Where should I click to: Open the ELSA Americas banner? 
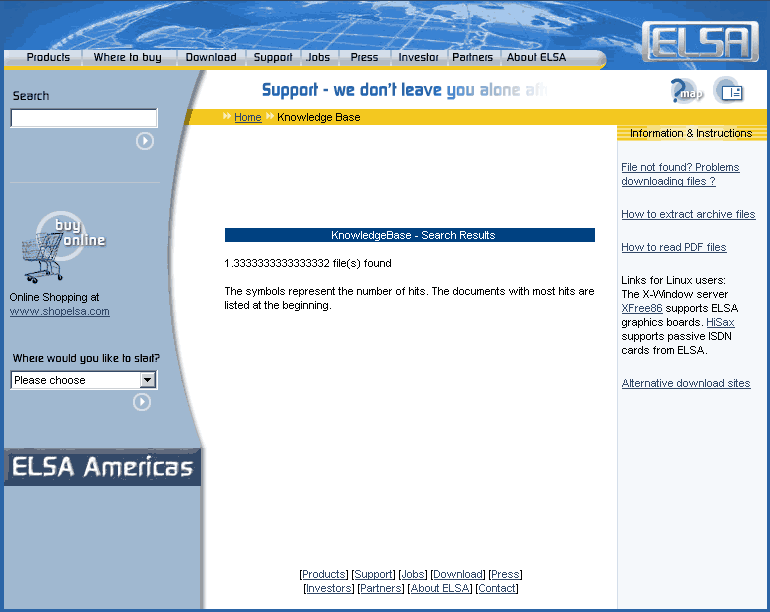(x=102, y=467)
